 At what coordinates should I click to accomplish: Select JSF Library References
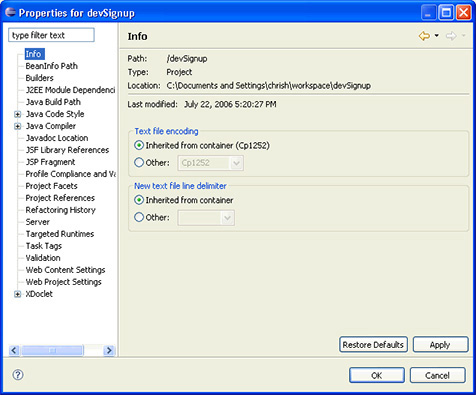click(x=67, y=150)
